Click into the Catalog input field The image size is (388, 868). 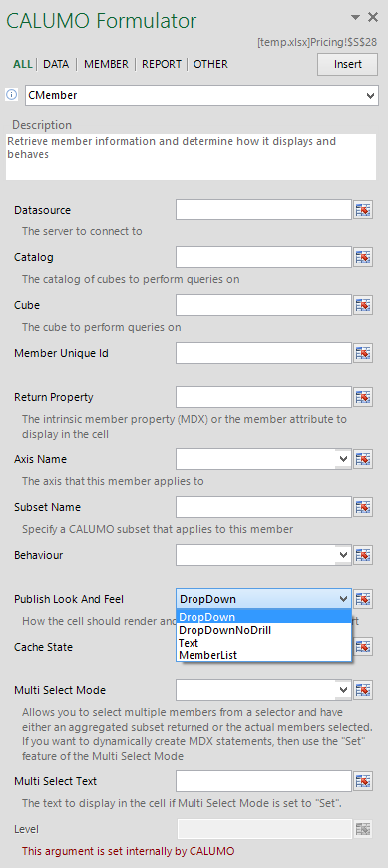click(x=263, y=257)
